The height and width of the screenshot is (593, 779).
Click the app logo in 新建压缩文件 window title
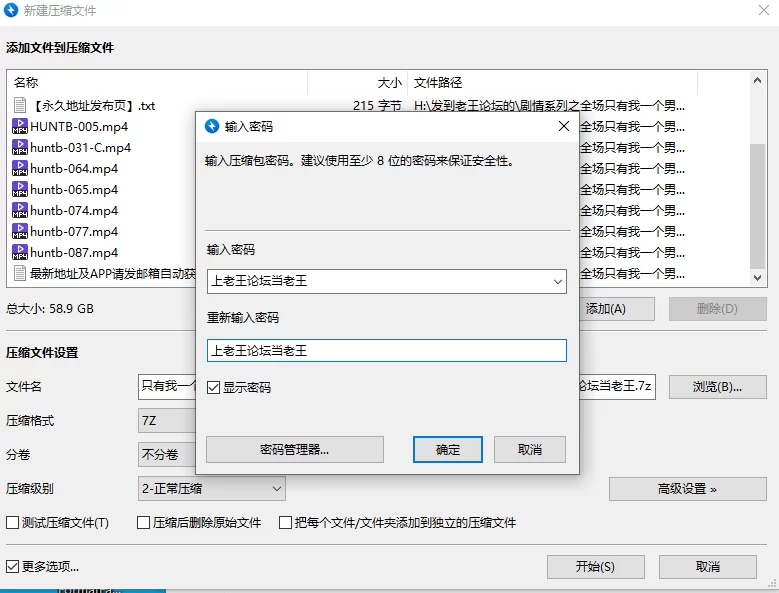click(x=10, y=10)
